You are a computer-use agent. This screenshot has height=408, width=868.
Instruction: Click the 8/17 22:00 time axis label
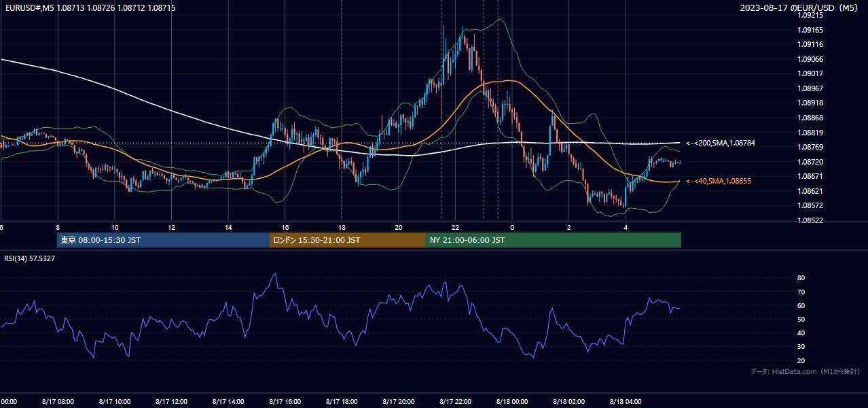tap(455, 401)
